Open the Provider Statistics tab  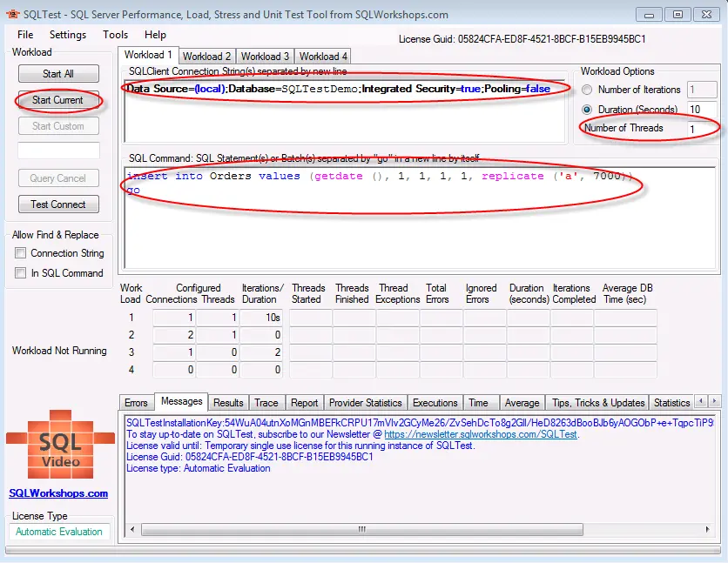click(366, 403)
